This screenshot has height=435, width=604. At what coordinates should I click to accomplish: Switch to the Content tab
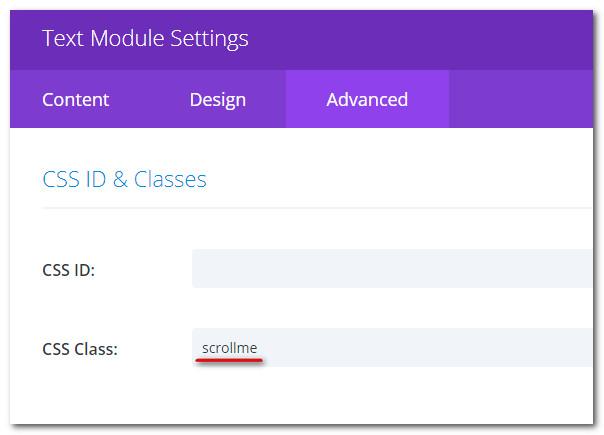pos(76,100)
